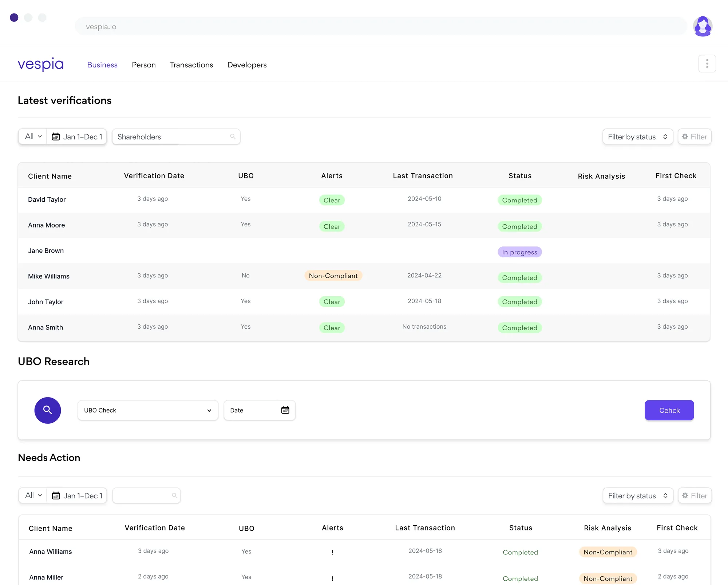Screen dimensions: 728x585
Task: Click the Date input field
Action: point(260,410)
